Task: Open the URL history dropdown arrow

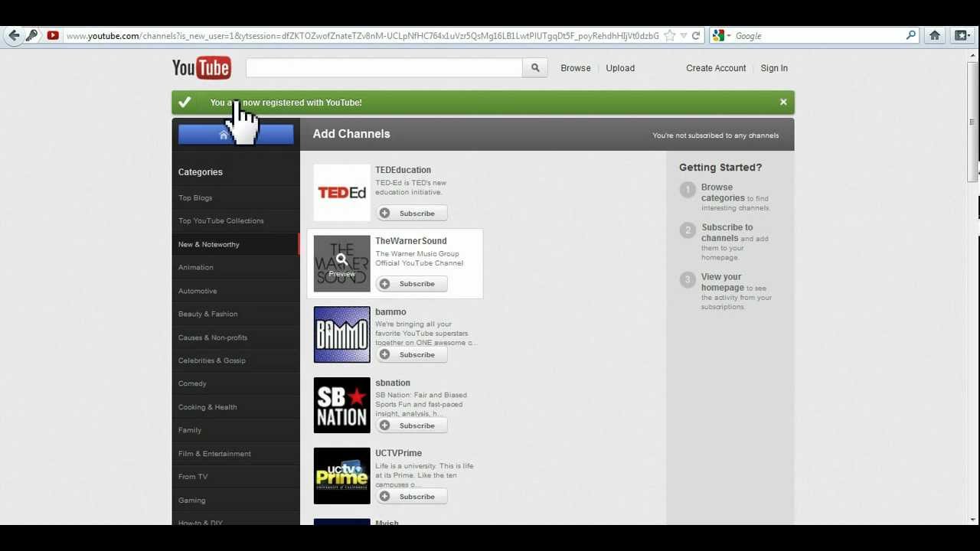Action: pos(684,36)
